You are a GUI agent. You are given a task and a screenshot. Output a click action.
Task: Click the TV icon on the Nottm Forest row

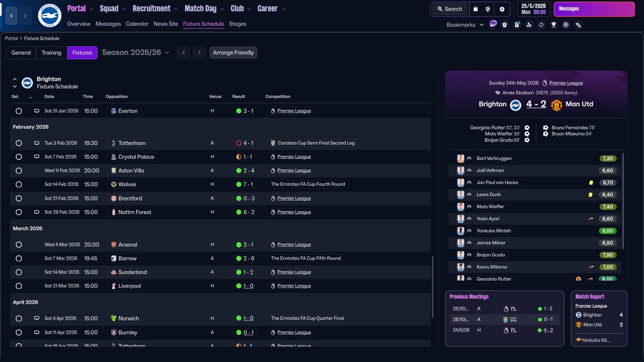point(37,212)
